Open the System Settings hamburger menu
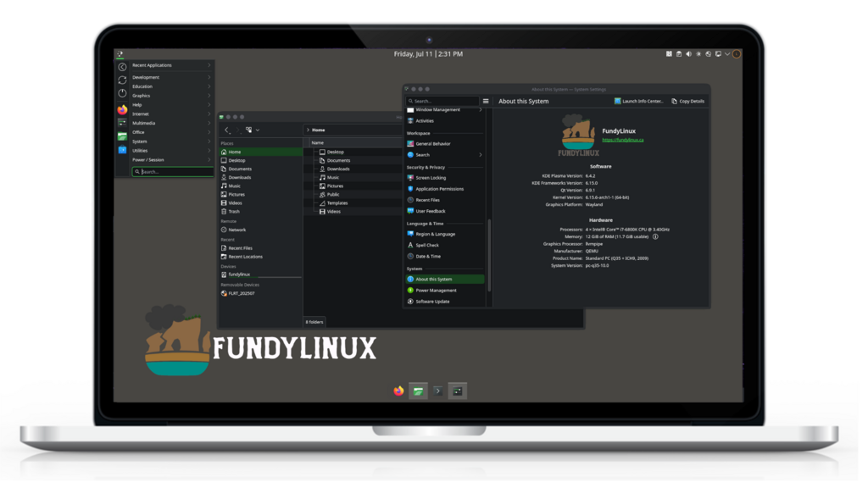This screenshot has width=868, height=488. tap(486, 101)
